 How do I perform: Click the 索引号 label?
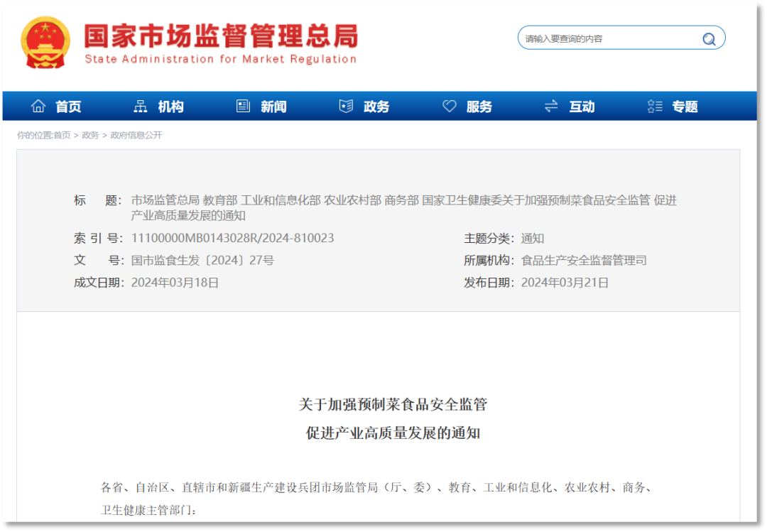pyautogui.click(x=98, y=239)
